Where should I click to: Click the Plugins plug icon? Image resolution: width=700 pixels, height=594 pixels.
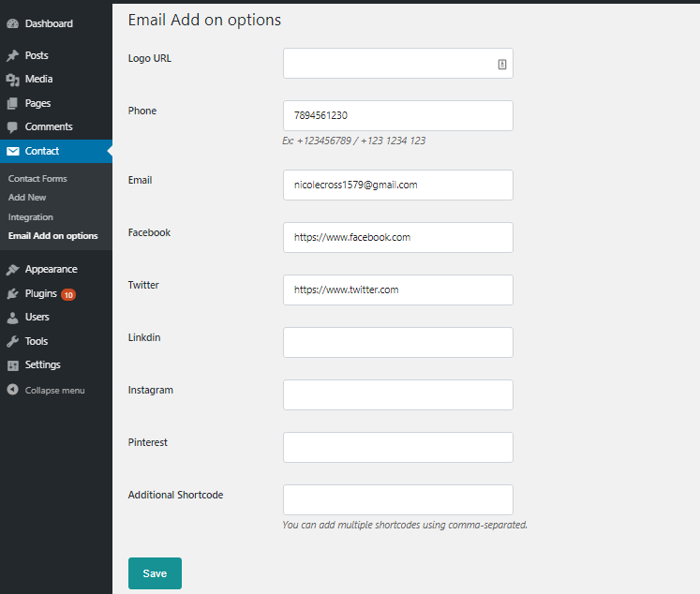12,293
